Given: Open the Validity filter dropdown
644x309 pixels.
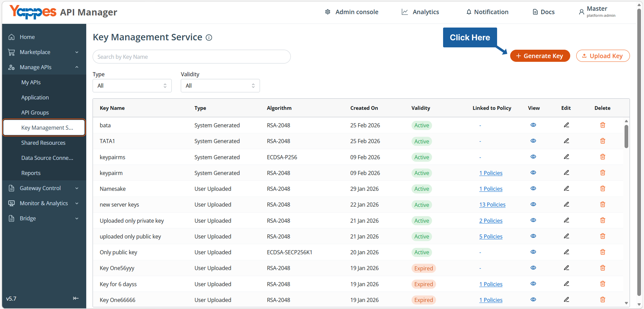Looking at the screenshot, I should point(220,86).
